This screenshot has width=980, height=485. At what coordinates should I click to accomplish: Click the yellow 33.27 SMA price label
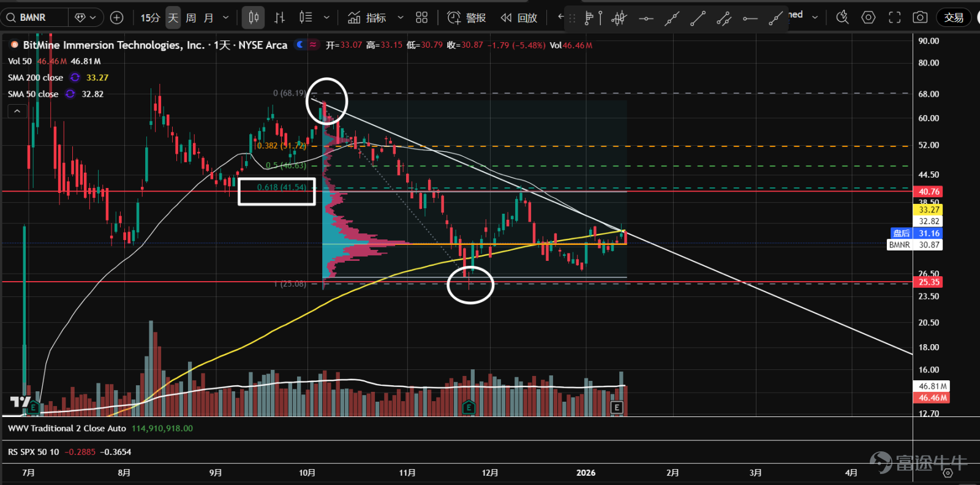pos(929,210)
